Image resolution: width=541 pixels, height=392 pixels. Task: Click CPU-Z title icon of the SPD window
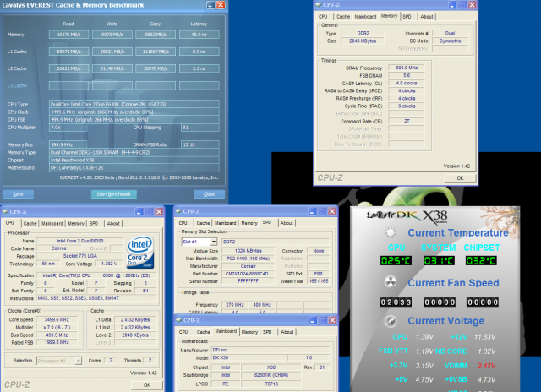coord(178,211)
